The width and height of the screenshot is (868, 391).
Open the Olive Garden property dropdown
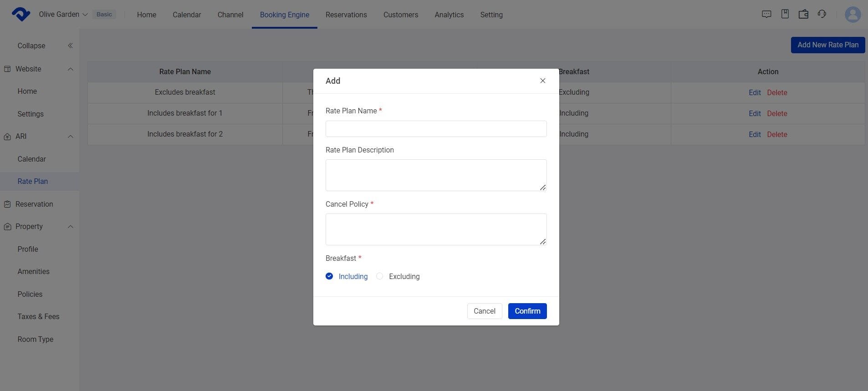pyautogui.click(x=63, y=15)
